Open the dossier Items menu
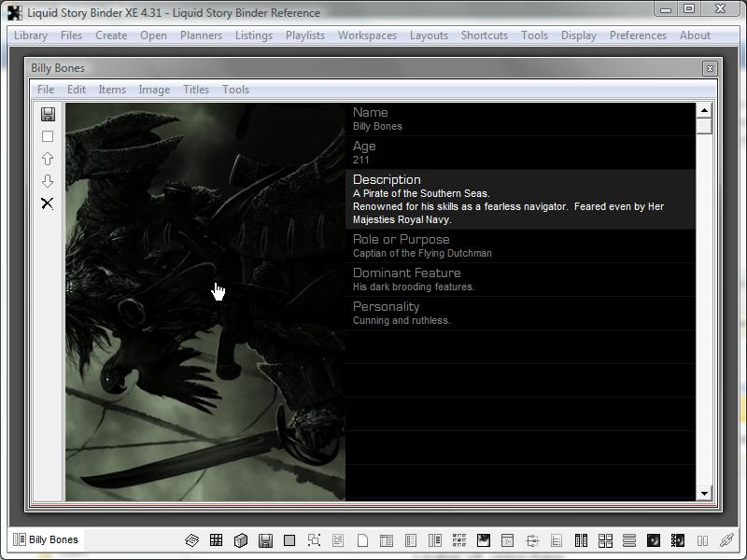The height and width of the screenshot is (560, 747). [x=112, y=90]
